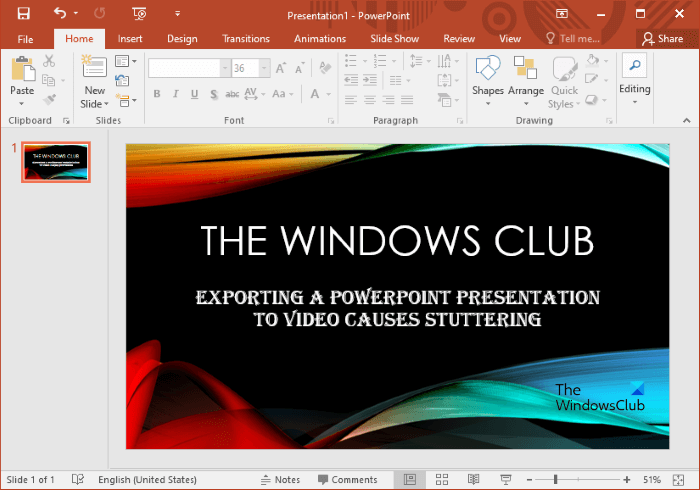The image size is (700, 490).
Task: Open the Animations tab
Action: (320, 39)
